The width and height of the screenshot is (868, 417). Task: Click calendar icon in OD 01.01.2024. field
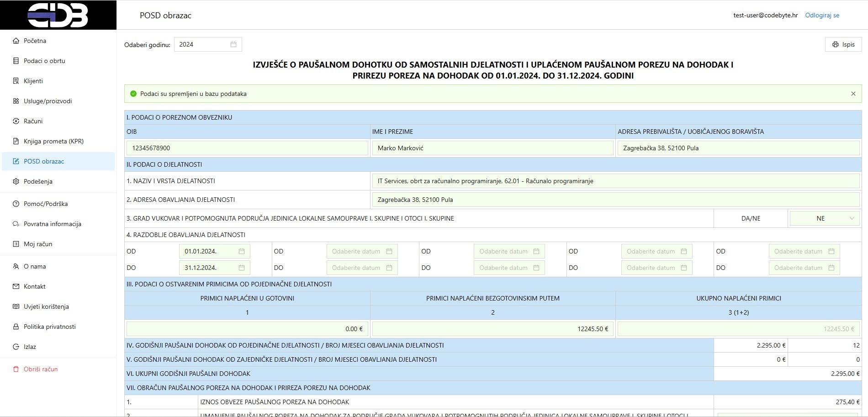(x=242, y=251)
